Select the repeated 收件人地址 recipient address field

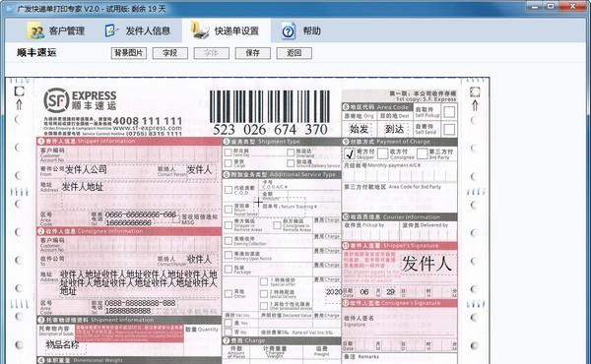pos(139,282)
